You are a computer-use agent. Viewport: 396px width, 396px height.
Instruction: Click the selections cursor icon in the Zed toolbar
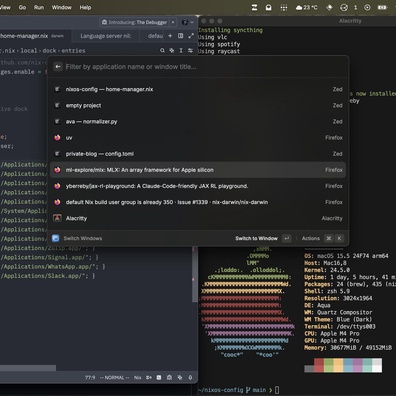[x=181, y=50]
